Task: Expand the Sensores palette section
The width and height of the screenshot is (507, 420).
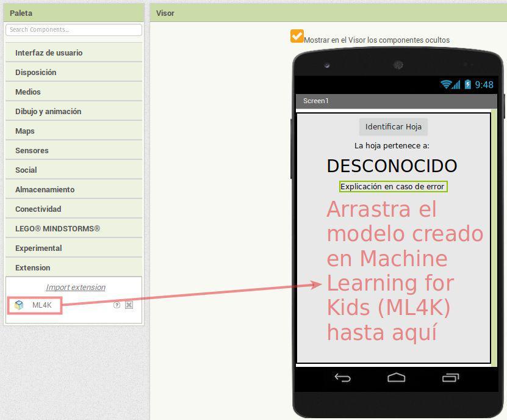Action: click(x=74, y=150)
